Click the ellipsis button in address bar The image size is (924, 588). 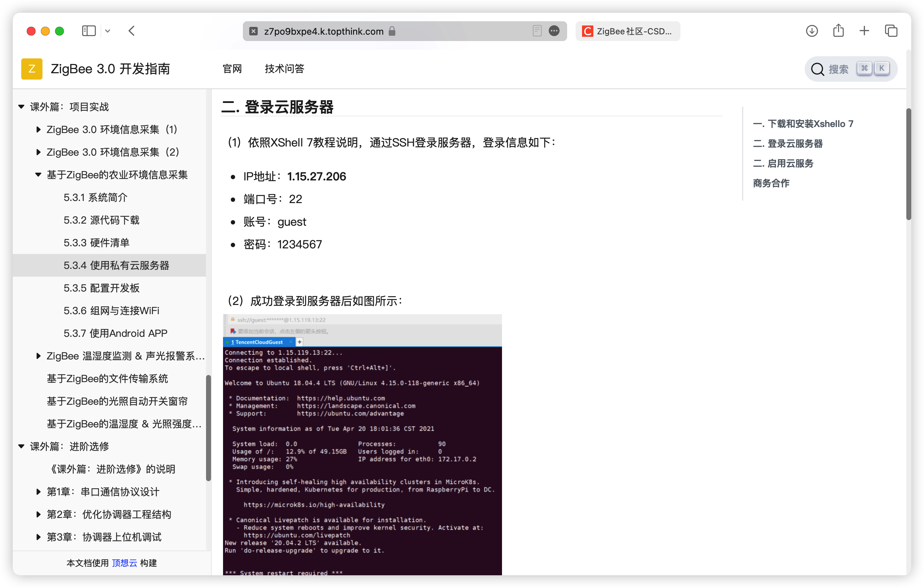click(x=554, y=31)
